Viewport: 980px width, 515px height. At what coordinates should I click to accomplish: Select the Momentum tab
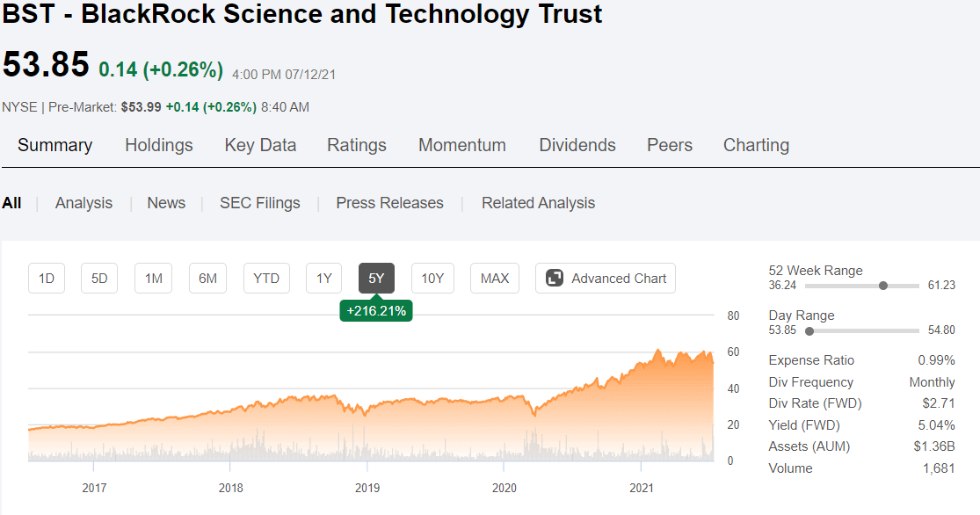point(462,145)
